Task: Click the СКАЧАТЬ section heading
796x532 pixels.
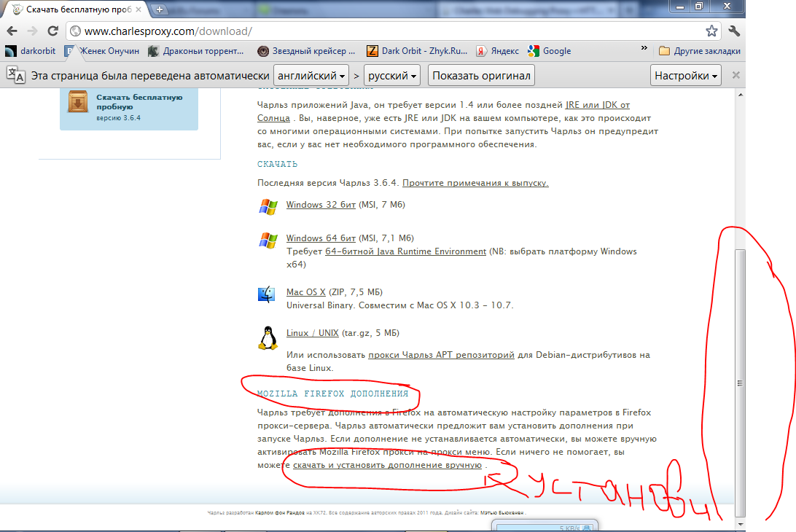Action: [x=277, y=164]
